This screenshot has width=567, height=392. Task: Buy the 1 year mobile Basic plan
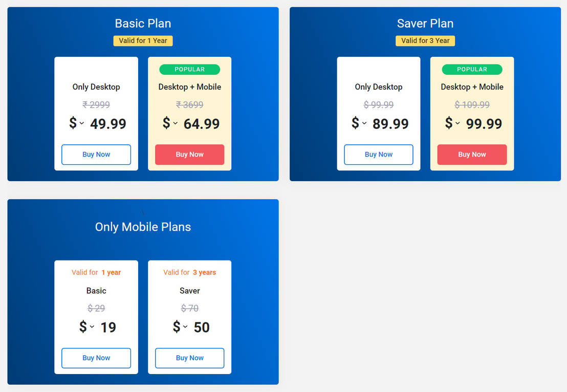pyautogui.click(x=96, y=358)
